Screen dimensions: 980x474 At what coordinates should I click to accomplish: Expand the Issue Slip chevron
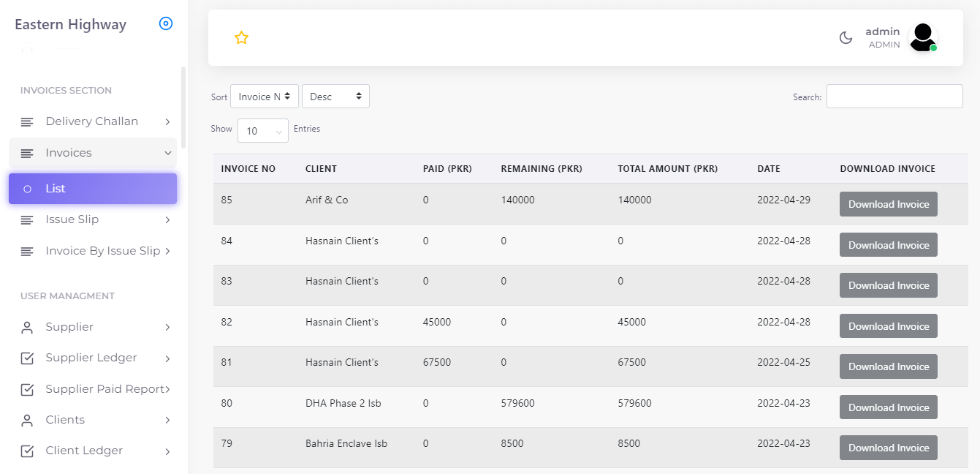(167, 219)
